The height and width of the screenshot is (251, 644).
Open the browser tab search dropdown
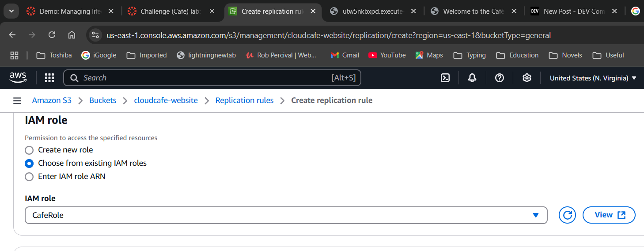(11, 11)
